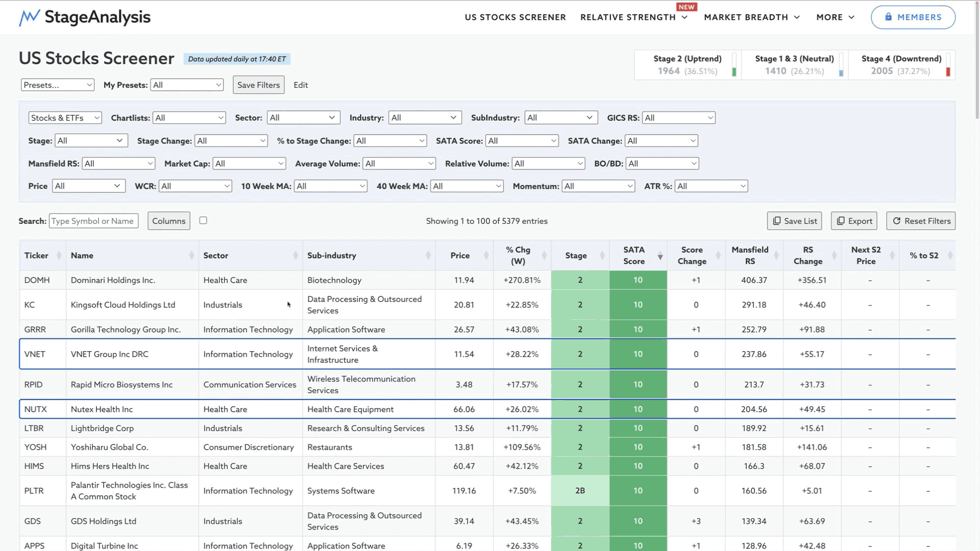This screenshot has height=551, width=980.
Task: Open the Market Cap dropdown
Action: pos(249,164)
